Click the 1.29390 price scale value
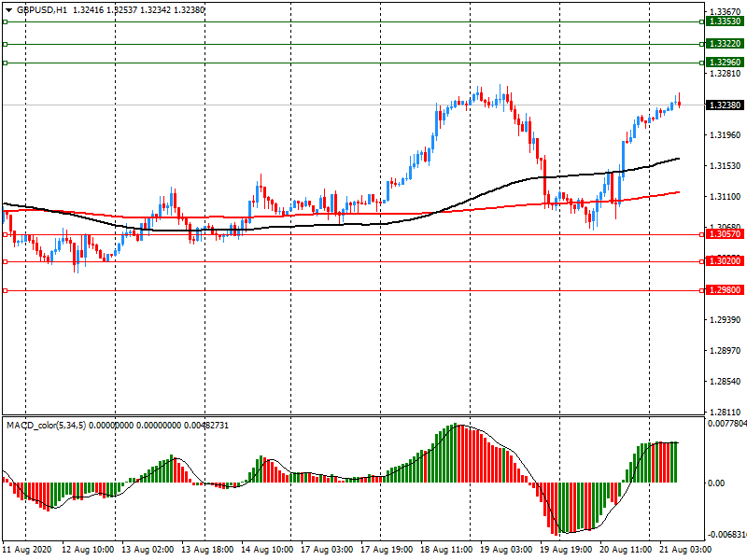Screen dimensions: 747x560 coord(726,319)
